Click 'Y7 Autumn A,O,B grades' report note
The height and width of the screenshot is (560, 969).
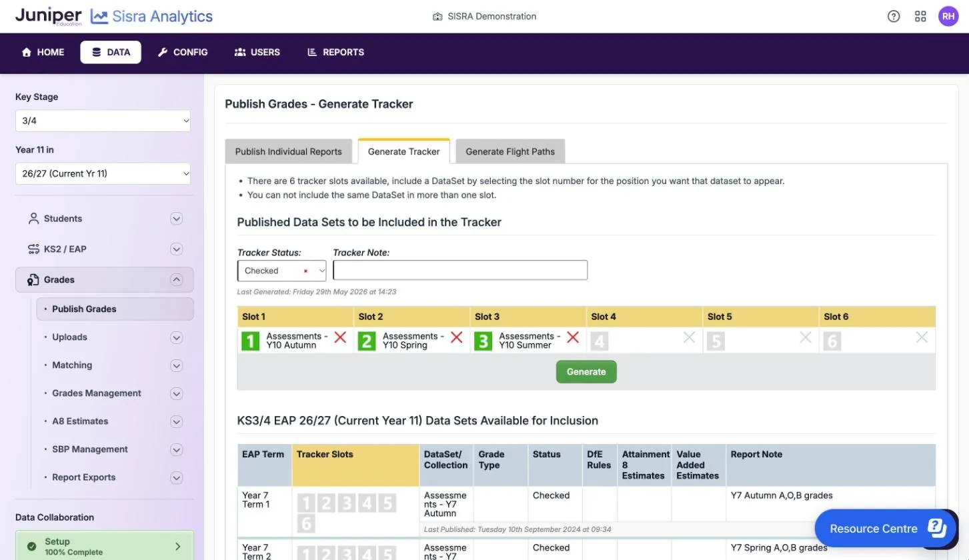click(782, 495)
